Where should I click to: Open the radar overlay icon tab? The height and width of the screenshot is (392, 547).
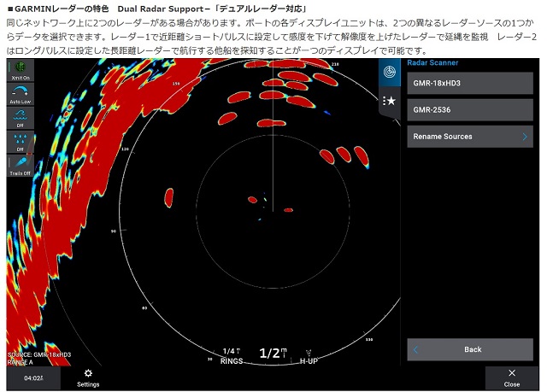[390, 73]
